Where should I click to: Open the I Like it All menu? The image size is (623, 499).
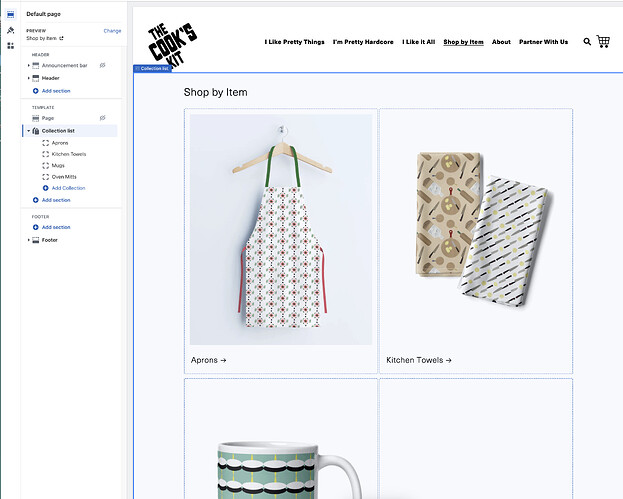(x=418, y=42)
